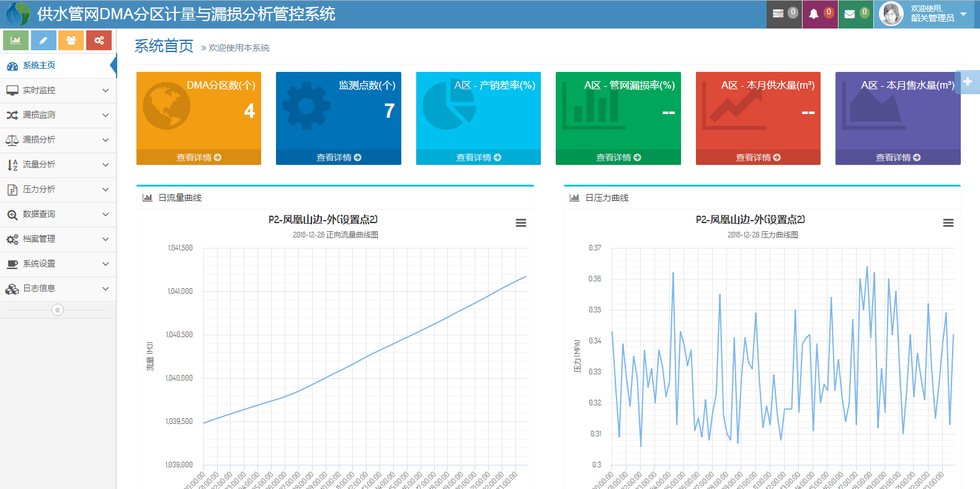Click the red gears settings shortcut button
Image resolution: width=980 pixels, height=489 pixels.
[99, 40]
